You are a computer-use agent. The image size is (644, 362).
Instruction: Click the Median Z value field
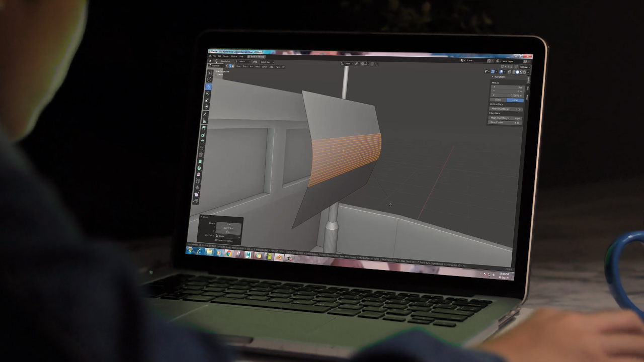(508, 96)
